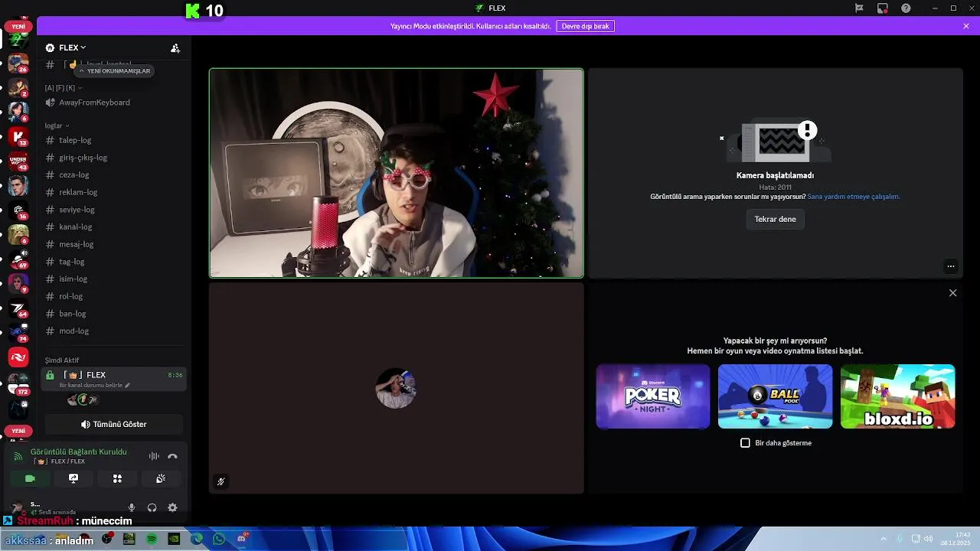Image resolution: width=980 pixels, height=551 pixels.
Task: Open the Help question mark icon
Action: 906,8
